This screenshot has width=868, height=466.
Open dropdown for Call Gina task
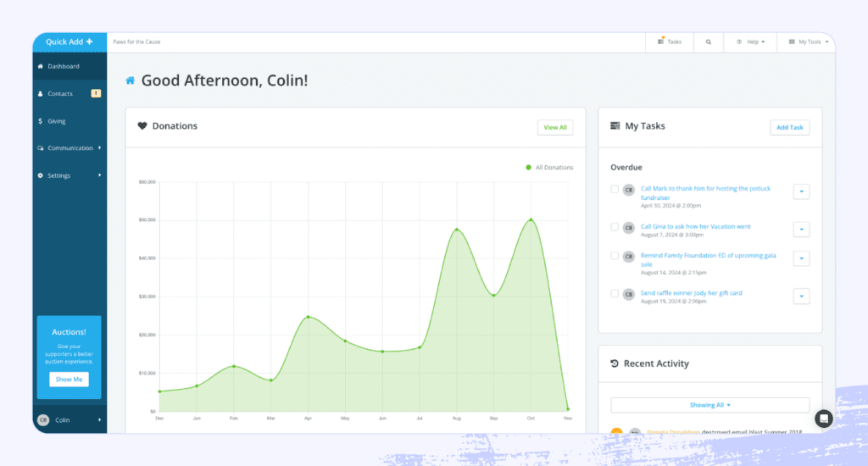801,229
